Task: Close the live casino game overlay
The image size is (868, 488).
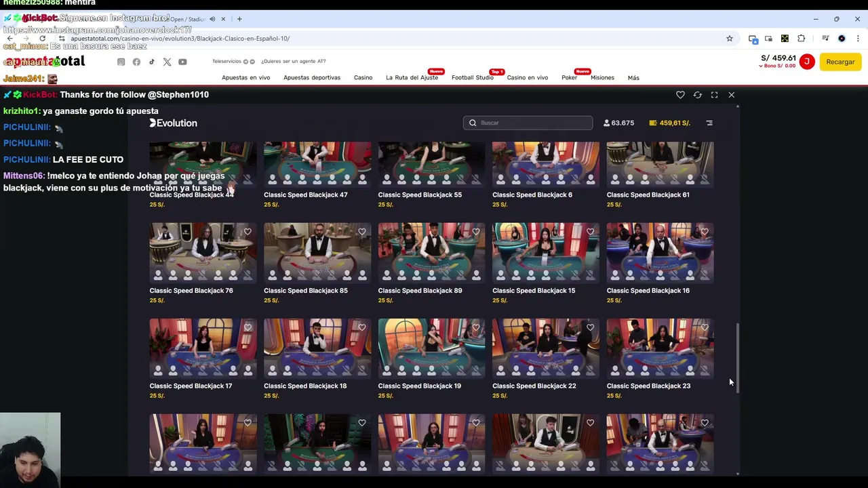Action: (731, 95)
